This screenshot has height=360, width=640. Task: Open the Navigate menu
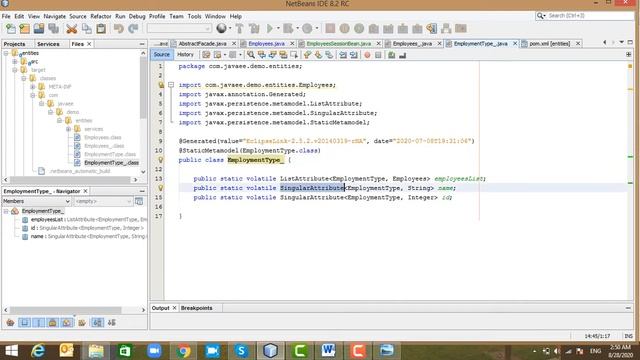tap(55, 16)
